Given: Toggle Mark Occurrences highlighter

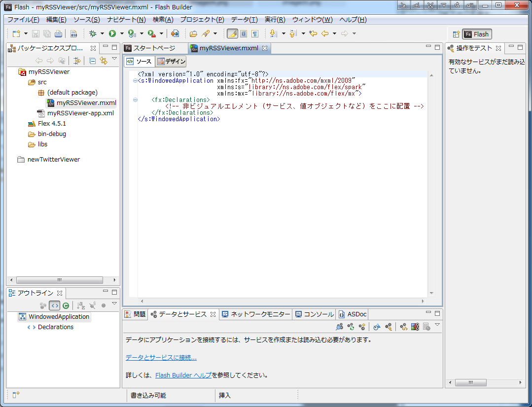Looking at the screenshot, I should (232, 34).
